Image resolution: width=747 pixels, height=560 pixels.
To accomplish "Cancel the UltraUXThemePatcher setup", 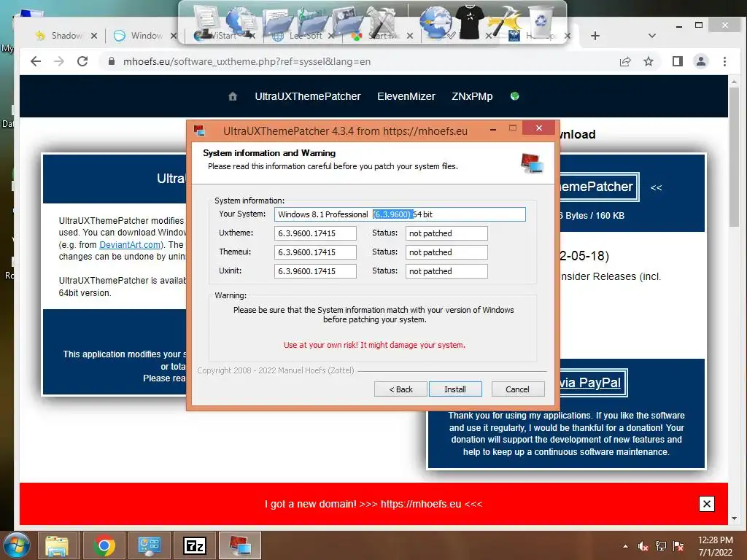I will (x=517, y=389).
